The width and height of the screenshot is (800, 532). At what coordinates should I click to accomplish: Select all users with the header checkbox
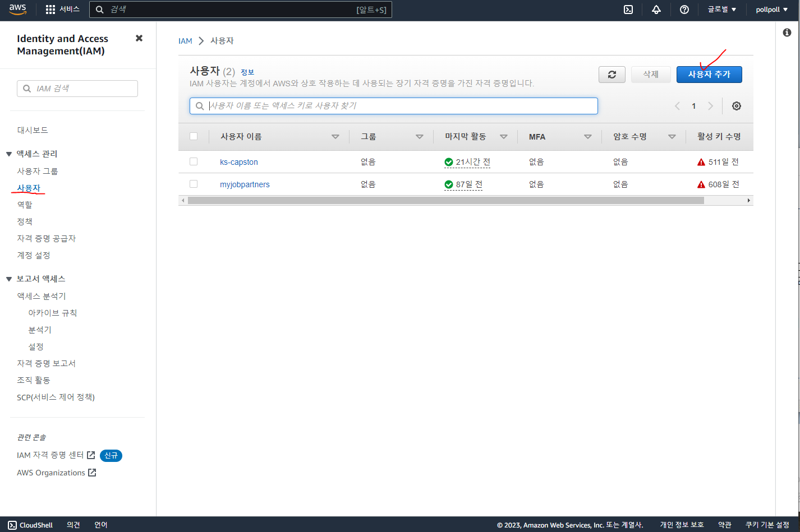(x=194, y=136)
